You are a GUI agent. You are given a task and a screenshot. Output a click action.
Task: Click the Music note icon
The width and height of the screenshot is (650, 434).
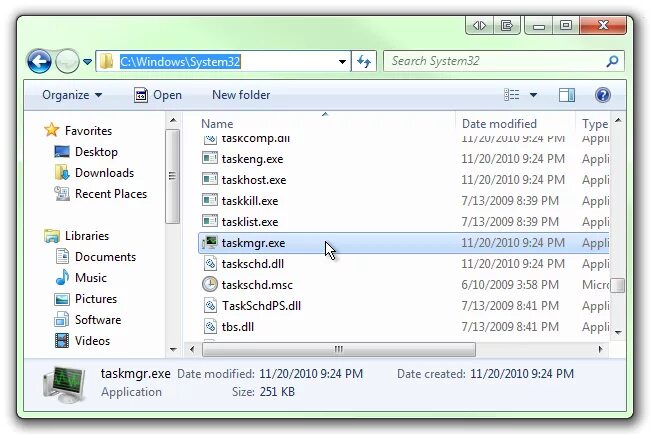(62, 277)
